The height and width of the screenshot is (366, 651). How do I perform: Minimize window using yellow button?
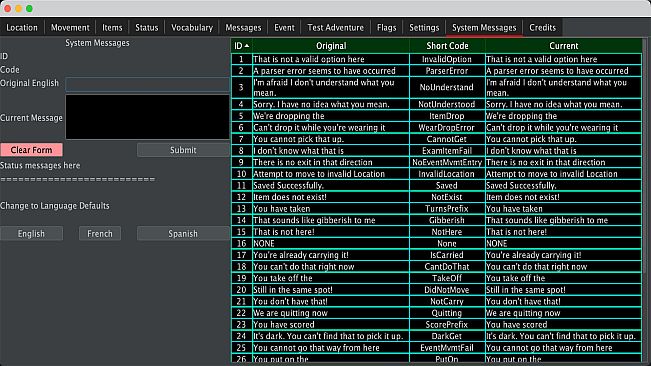[x=18, y=8]
